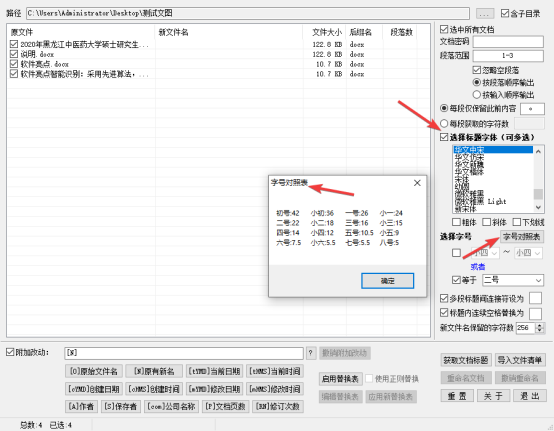Click the 重置 button
Screen dimensions: 554x431
457,396
